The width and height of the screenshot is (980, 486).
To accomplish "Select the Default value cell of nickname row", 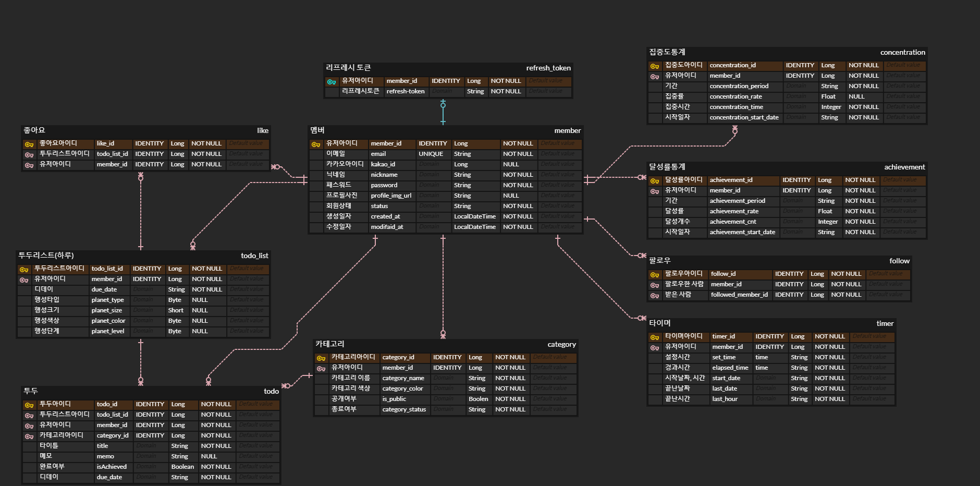I will [560, 175].
